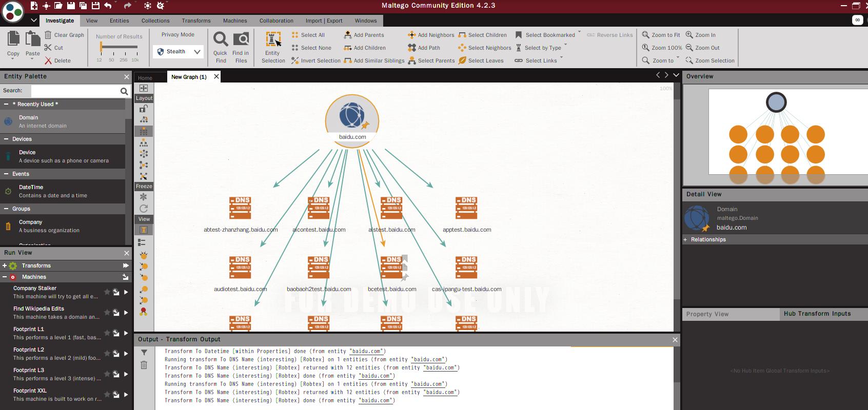Click the 256 mark on results slider

click(x=124, y=59)
